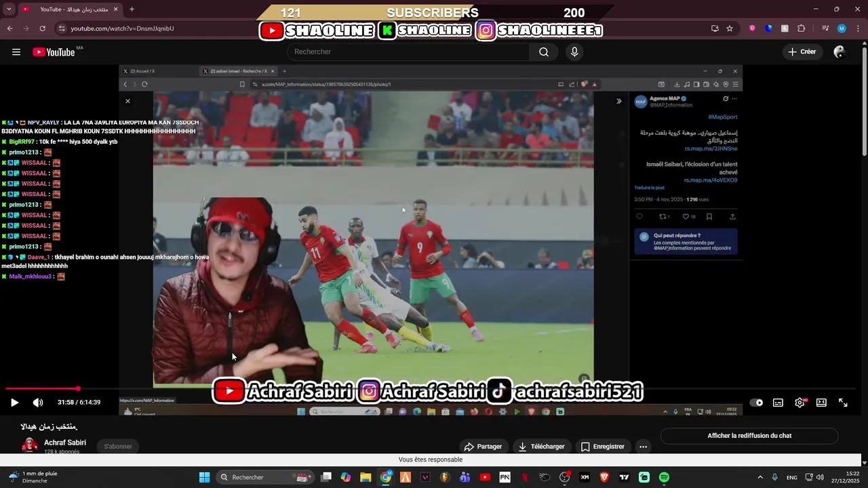This screenshot has width=868, height=488.
Task: Show hidden system tray icons
Action: (x=759, y=477)
